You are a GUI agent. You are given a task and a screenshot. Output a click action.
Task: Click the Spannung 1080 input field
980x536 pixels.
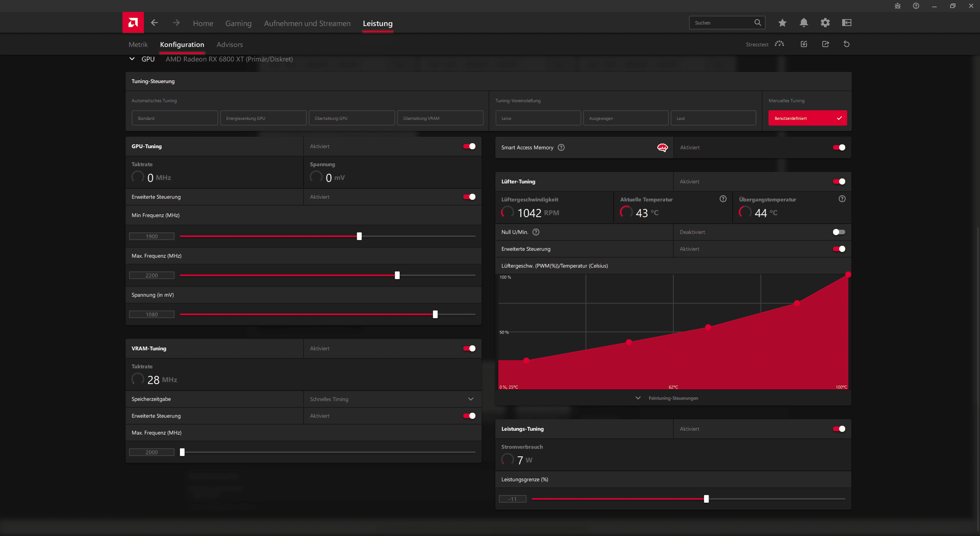152,314
